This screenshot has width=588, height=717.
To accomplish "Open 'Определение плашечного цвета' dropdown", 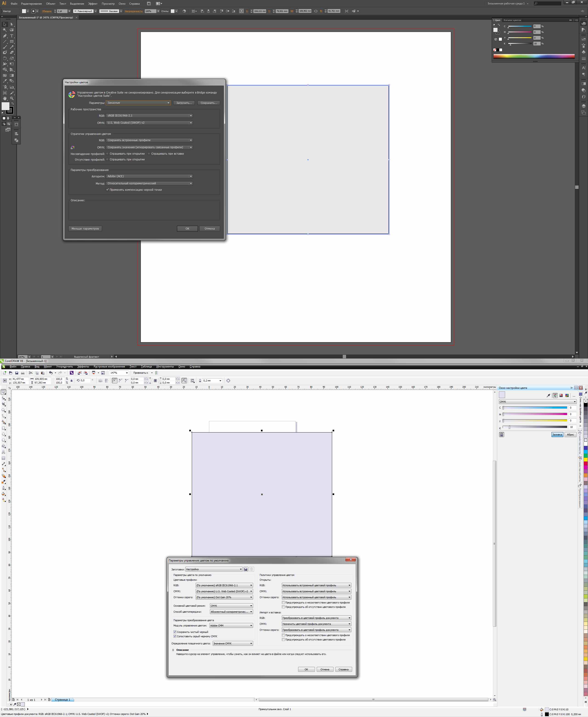I will coord(233,643).
